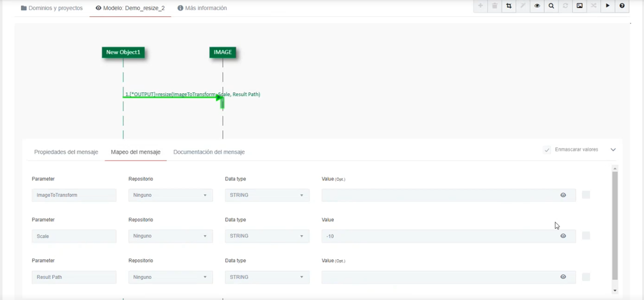Image resolution: width=644 pixels, height=300 pixels.
Task: Click the trash delete icon
Action: click(495, 6)
